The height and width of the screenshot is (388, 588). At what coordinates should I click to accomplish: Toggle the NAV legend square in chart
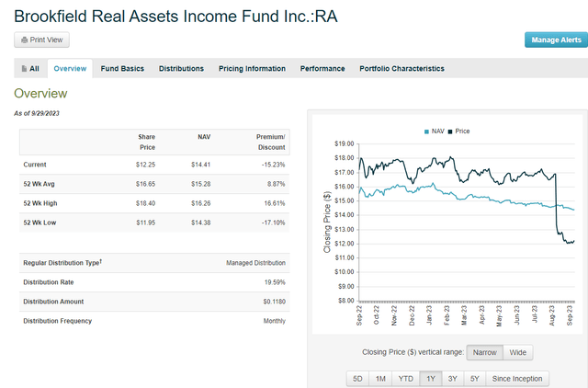[x=426, y=131]
